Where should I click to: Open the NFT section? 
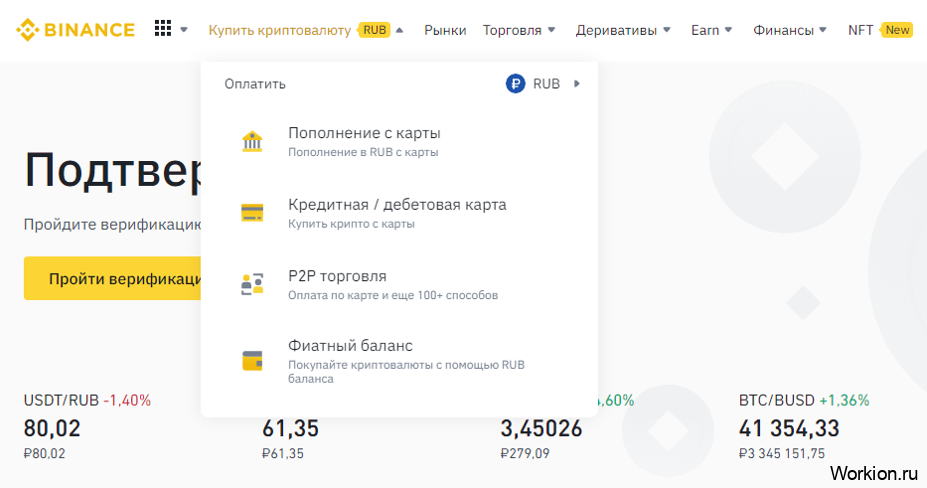(x=860, y=30)
